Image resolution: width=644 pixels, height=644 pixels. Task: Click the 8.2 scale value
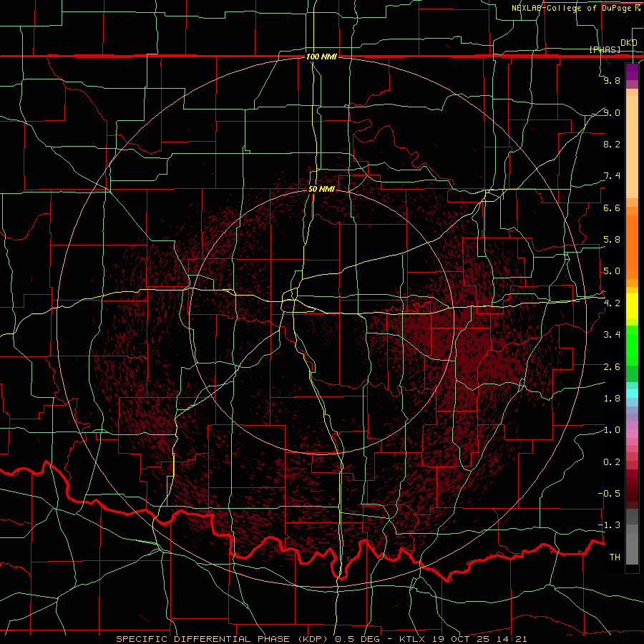click(x=612, y=144)
